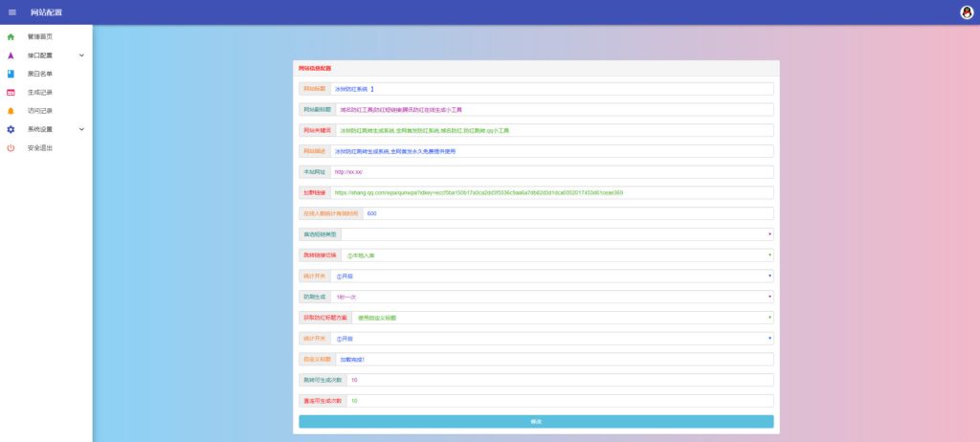Toggle the hamburger sidebar menu icon
980x442 pixels.
12,12
